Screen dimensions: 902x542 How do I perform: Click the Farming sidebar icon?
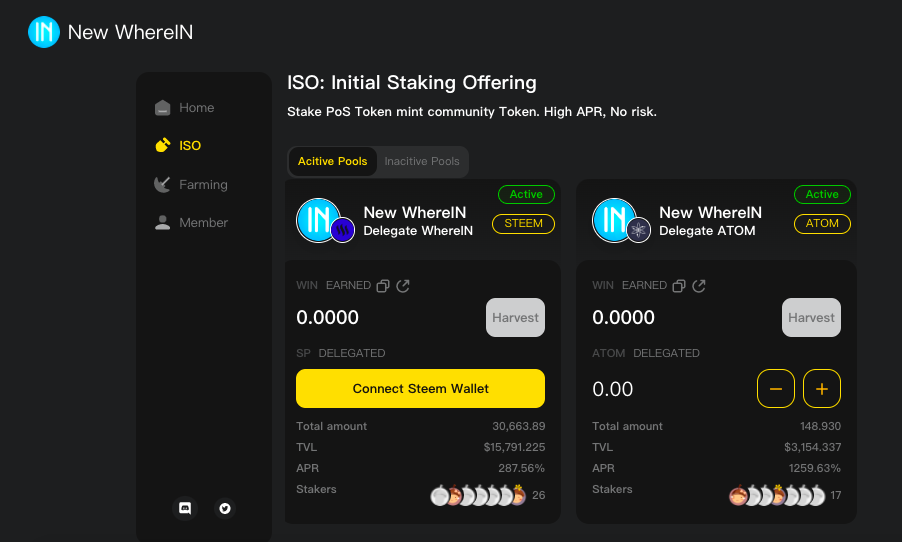(x=162, y=184)
